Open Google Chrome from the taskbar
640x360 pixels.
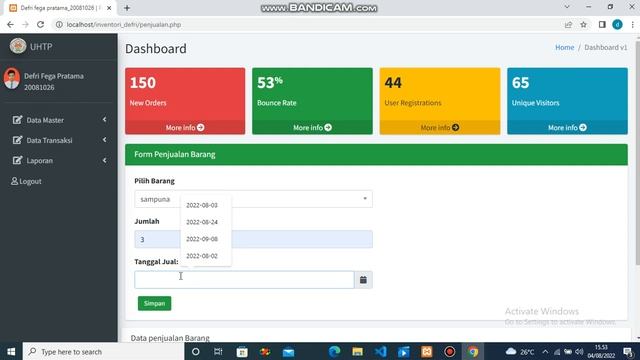tap(473, 351)
